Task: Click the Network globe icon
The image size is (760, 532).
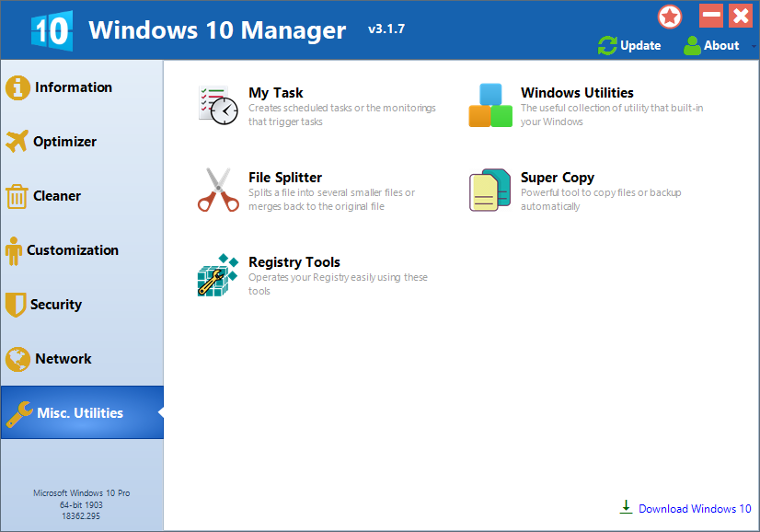Action: click(17, 359)
